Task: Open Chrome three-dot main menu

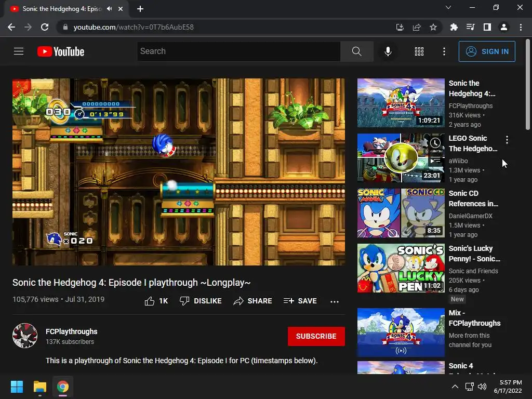Action: tap(521, 27)
